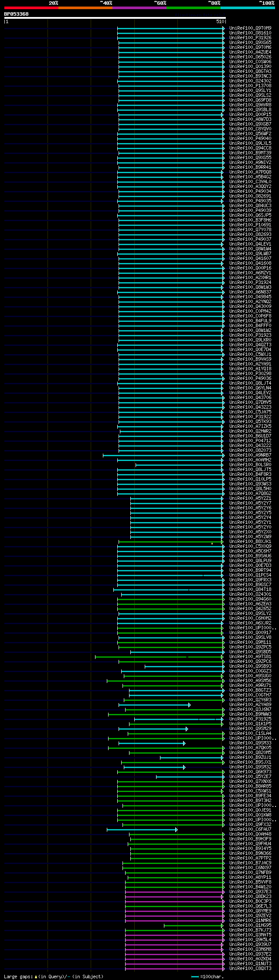Select label UniRef100_Q1PCS4
Screen dimensions: 279x980
(x=250, y=575)
